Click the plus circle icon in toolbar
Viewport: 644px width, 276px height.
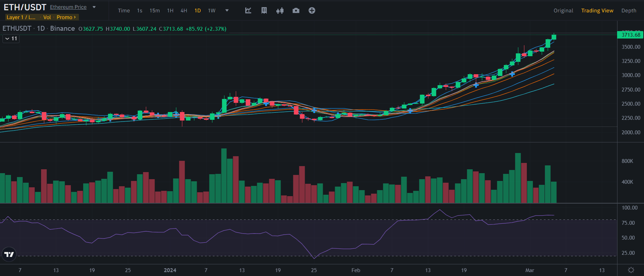pos(312,11)
